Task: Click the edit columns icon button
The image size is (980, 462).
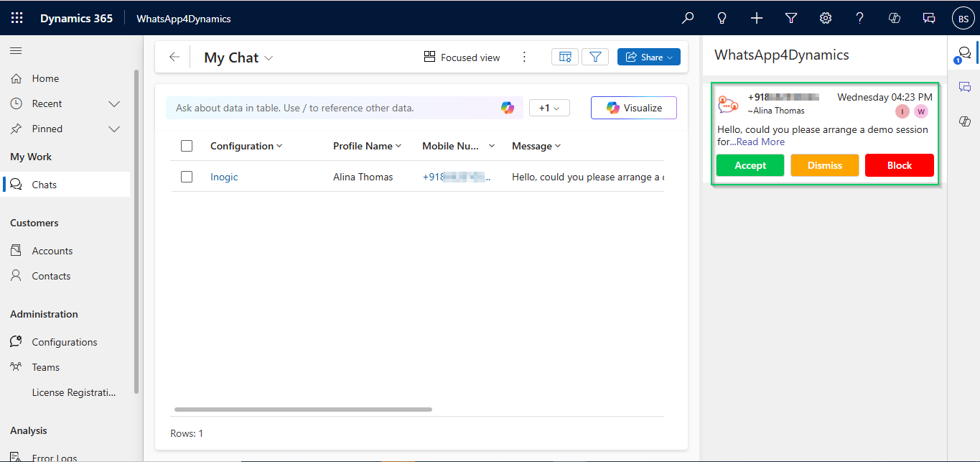Action: (565, 57)
